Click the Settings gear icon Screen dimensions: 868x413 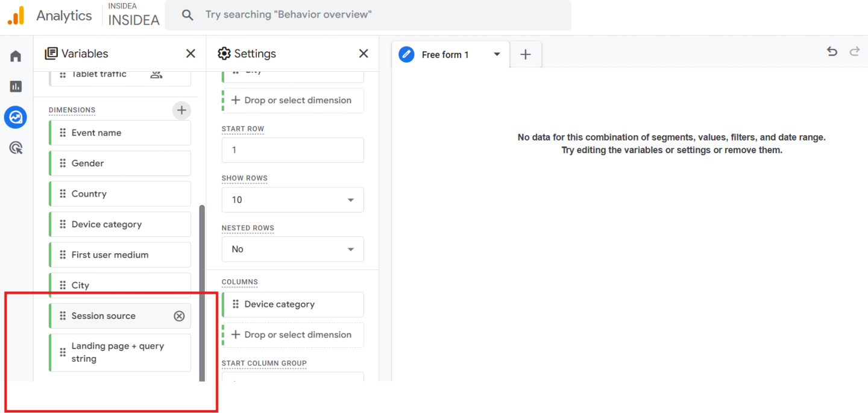(x=224, y=54)
